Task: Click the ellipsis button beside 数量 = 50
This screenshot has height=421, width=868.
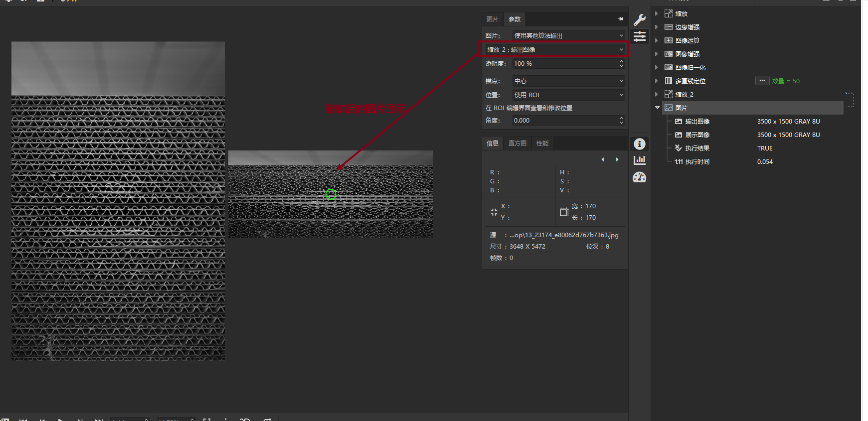Action: click(x=762, y=81)
